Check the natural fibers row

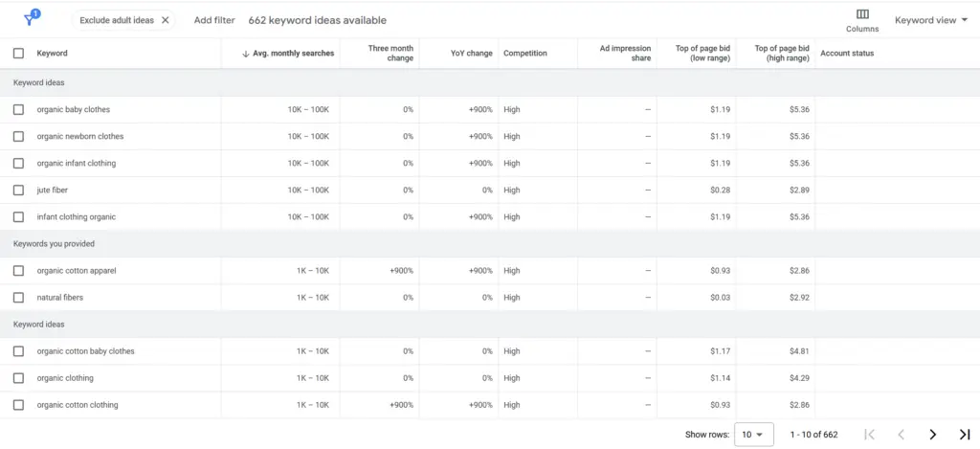point(19,298)
